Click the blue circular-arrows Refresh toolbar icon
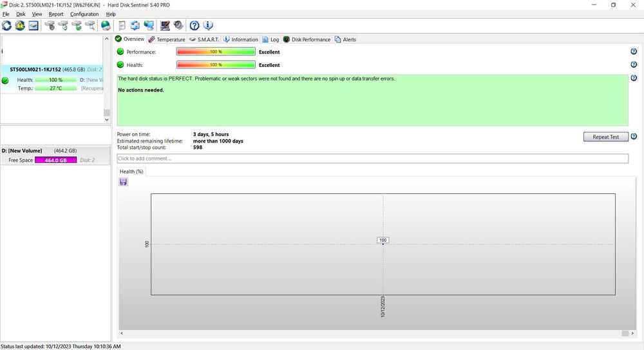 point(6,26)
